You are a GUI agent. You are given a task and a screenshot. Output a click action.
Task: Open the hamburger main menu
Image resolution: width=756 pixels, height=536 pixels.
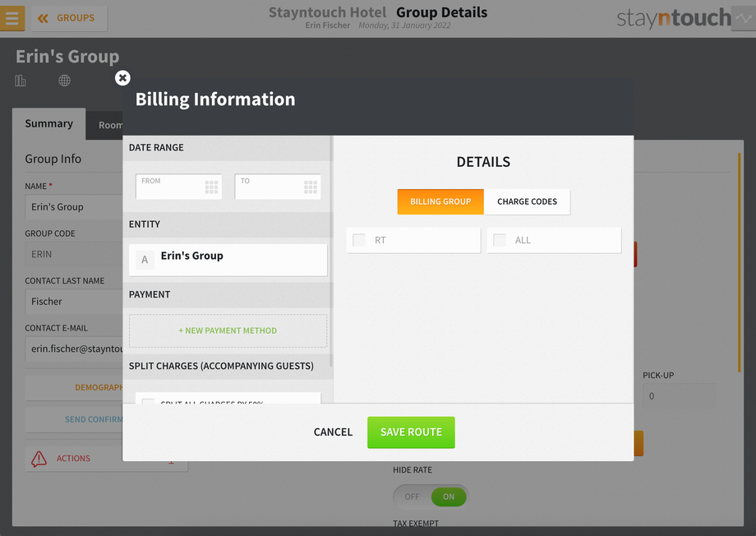[12, 18]
